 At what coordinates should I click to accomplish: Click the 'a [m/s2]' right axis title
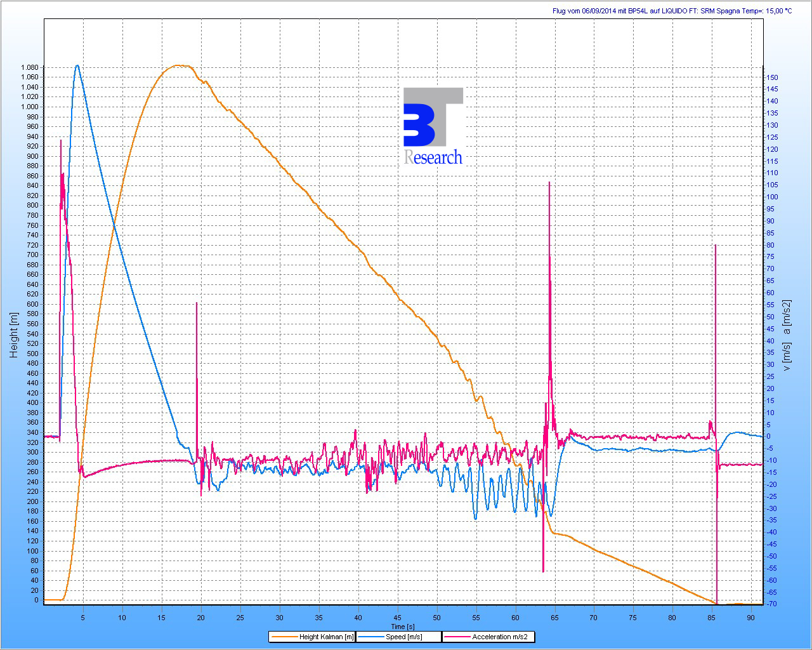(787, 317)
